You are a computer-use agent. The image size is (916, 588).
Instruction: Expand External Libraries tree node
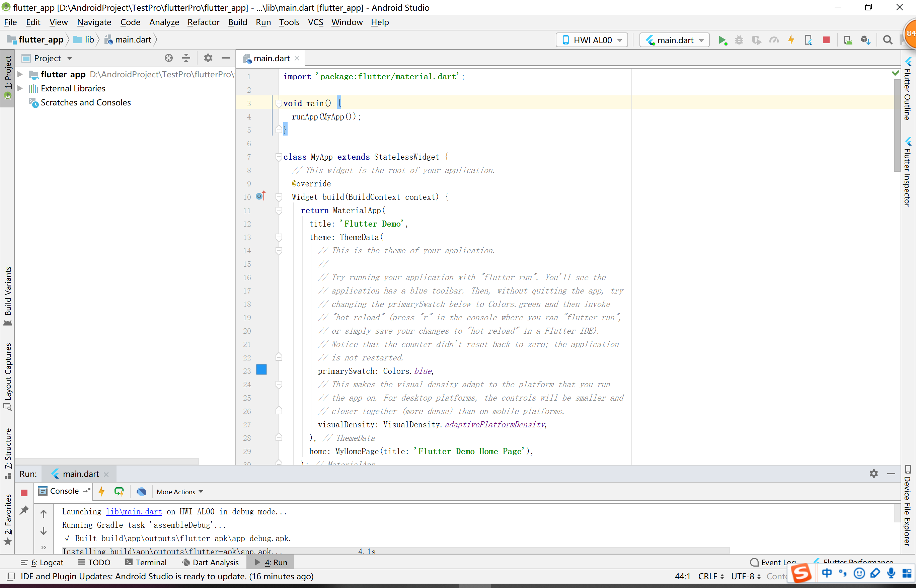pyautogui.click(x=20, y=88)
